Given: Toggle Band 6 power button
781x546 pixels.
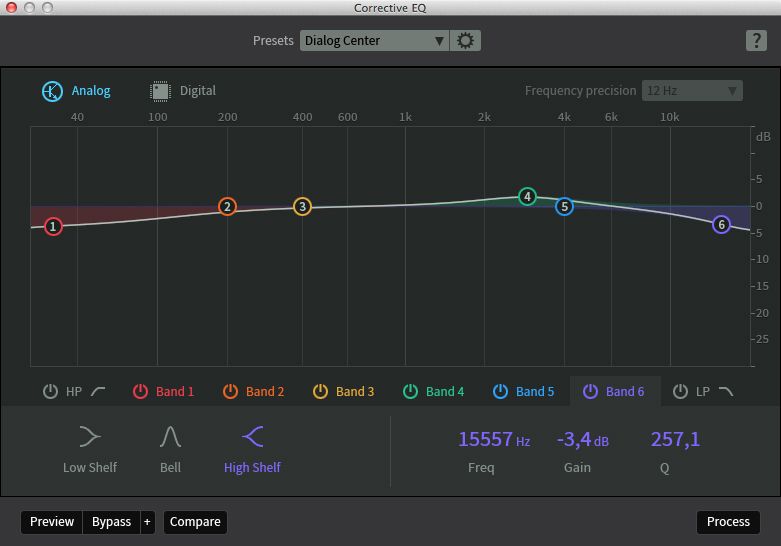Looking at the screenshot, I should (590, 392).
